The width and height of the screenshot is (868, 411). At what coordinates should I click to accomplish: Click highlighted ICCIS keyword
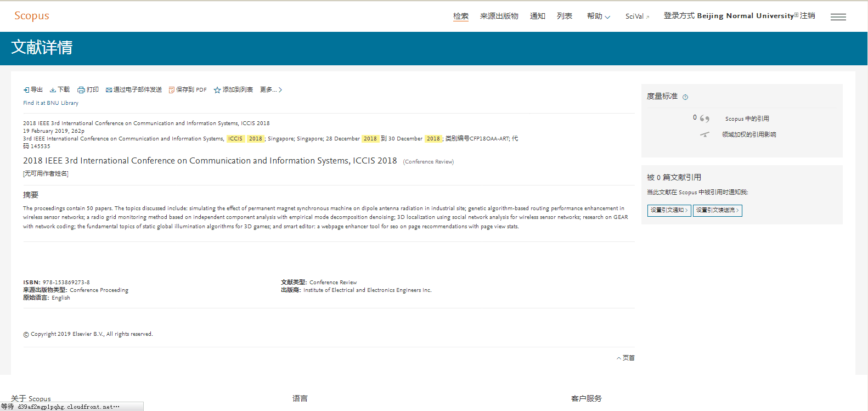tap(235, 139)
